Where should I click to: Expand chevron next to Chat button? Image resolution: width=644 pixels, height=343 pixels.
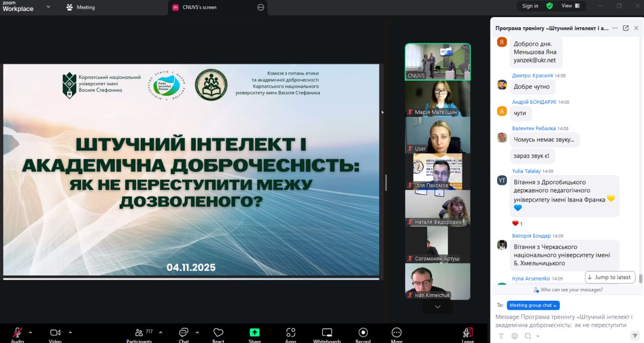197,332
